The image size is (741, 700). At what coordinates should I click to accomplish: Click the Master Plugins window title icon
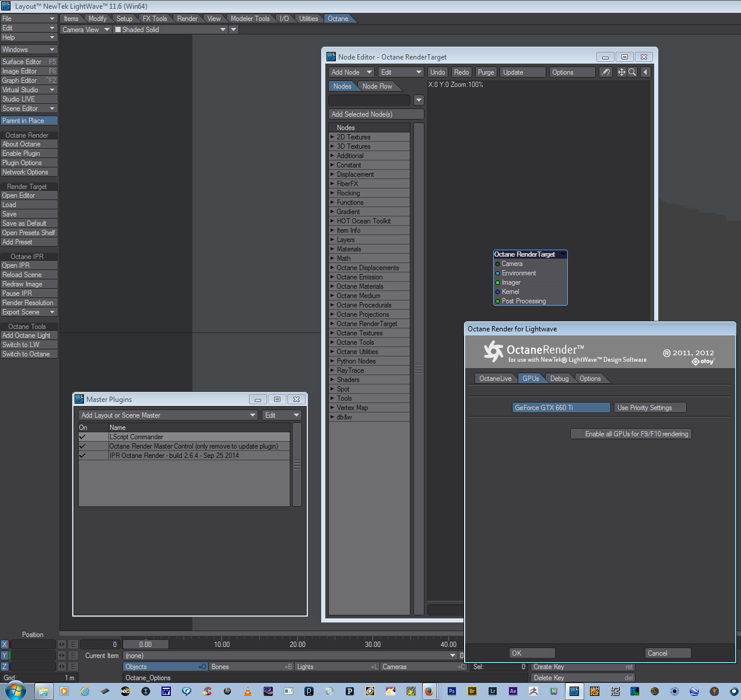pyautogui.click(x=79, y=399)
